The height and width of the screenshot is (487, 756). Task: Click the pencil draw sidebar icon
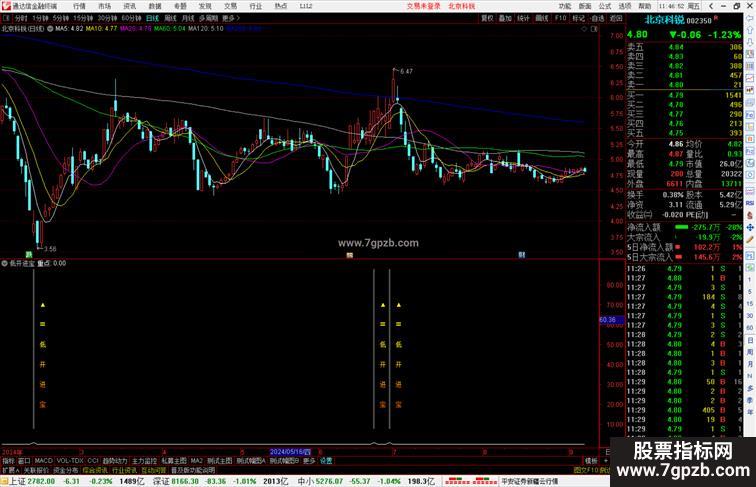click(x=750, y=239)
